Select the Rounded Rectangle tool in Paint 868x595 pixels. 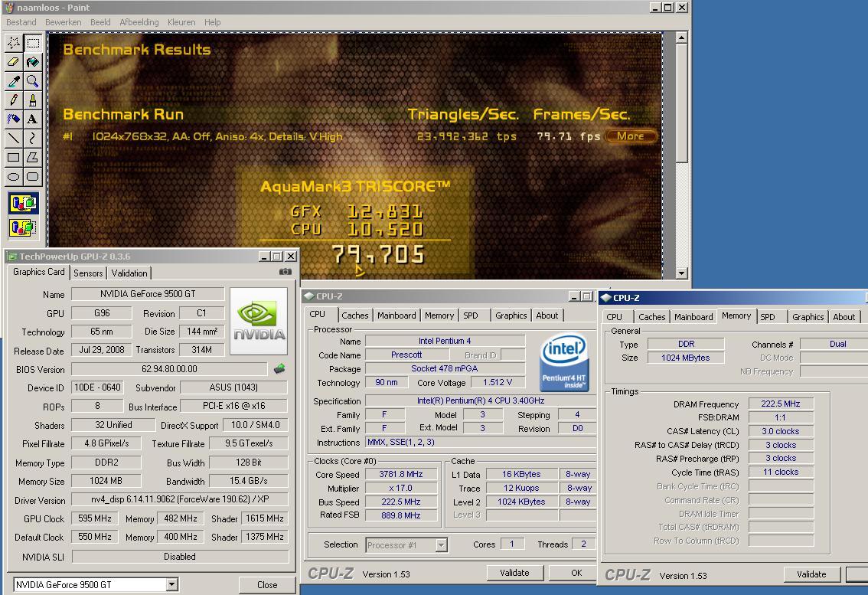tap(33, 177)
